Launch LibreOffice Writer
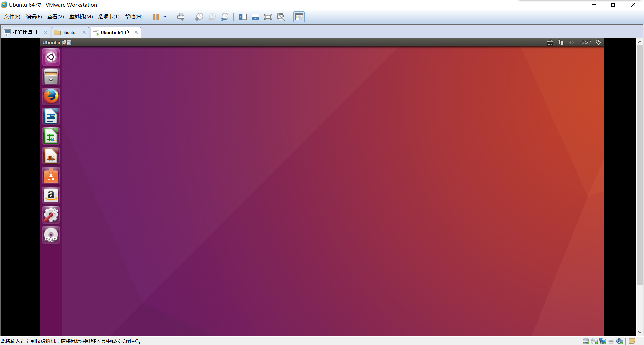Viewport: 644px width, 345px height. coord(51,116)
